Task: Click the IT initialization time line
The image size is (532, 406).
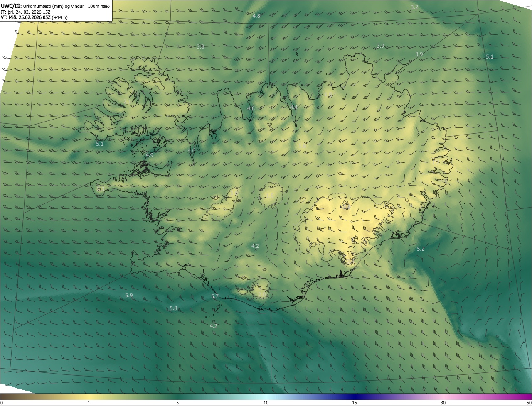Action: [26, 12]
